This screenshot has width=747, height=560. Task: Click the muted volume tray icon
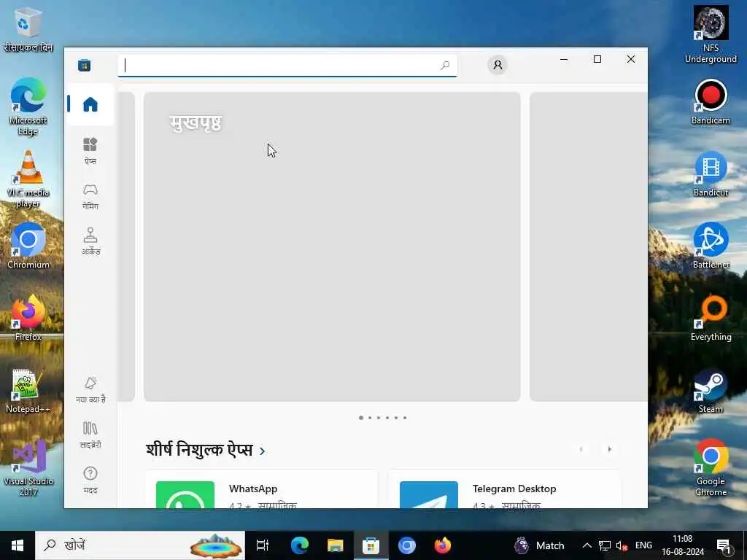pyautogui.click(x=622, y=545)
